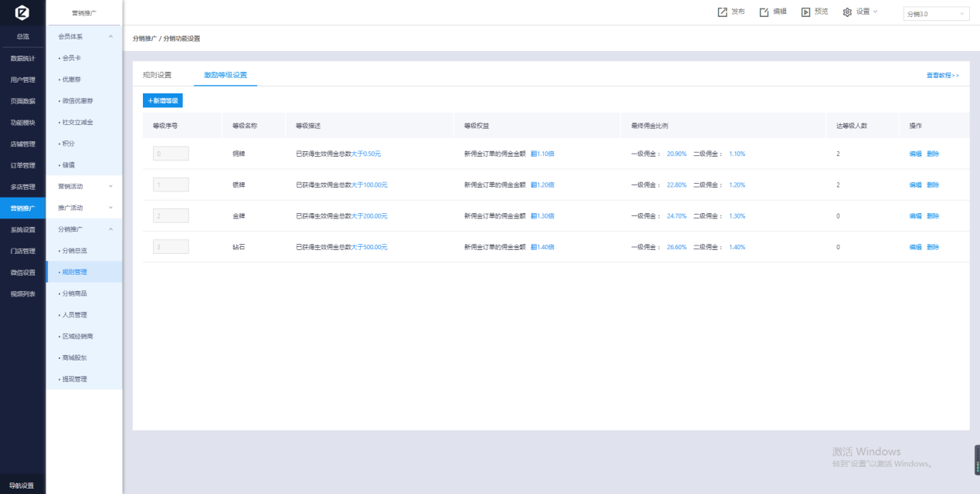
Task: Open the 查看教程 tutorial link
Action: [942, 76]
